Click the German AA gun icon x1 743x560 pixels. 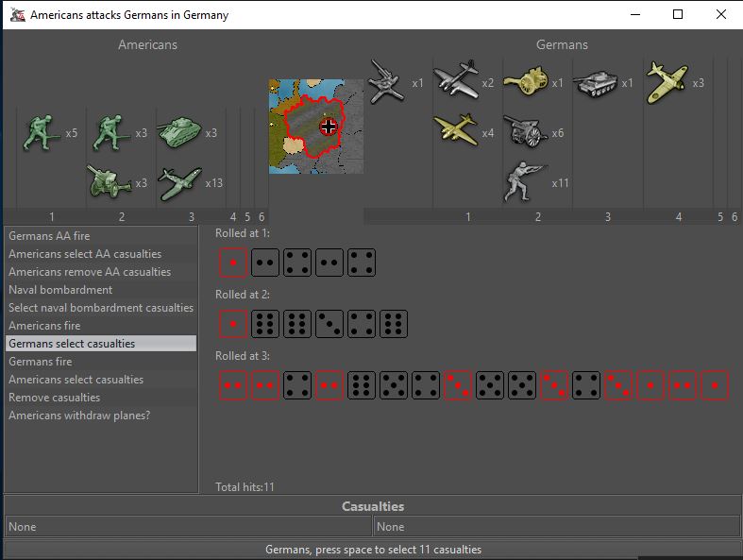386,81
